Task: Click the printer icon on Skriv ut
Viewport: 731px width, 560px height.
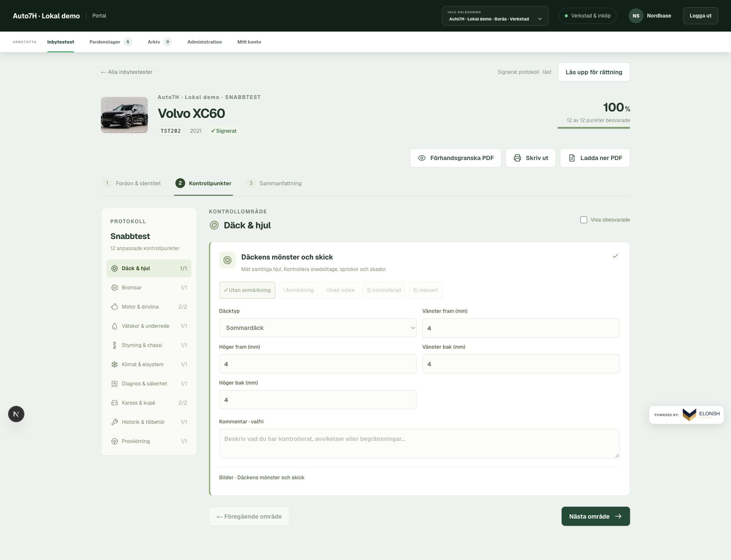Action: pyautogui.click(x=517, y=158)
